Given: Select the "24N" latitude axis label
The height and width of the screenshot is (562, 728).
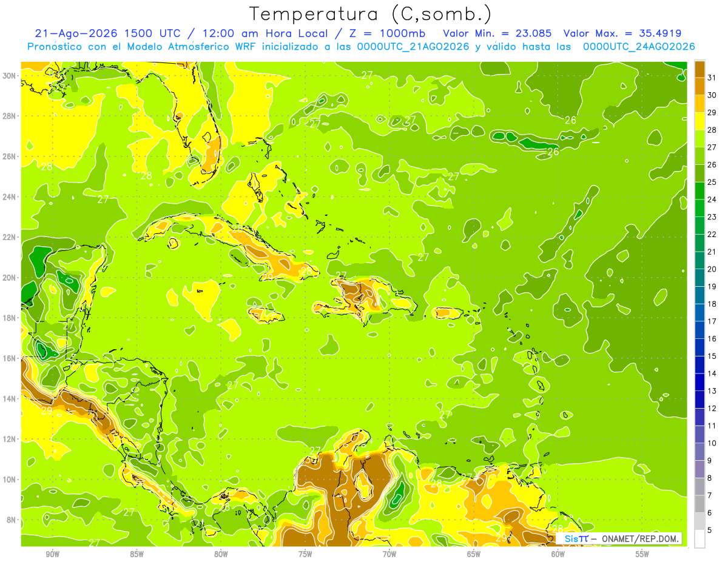Looking at the screenshot, I should [9, 197].
